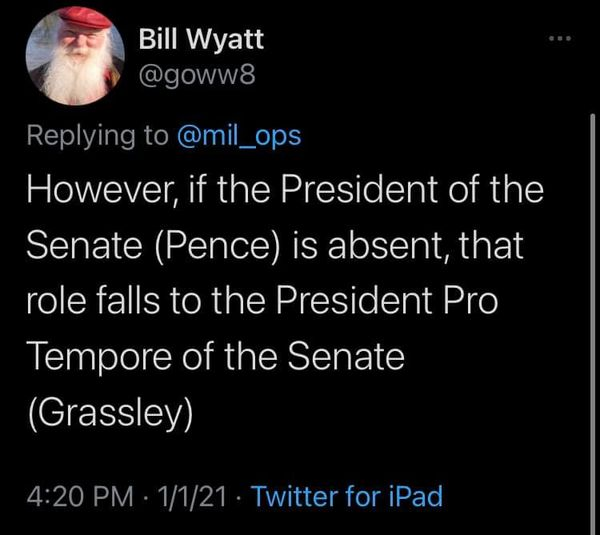Click the dot separator before Twitter for iPad

[x=238, y=496]
